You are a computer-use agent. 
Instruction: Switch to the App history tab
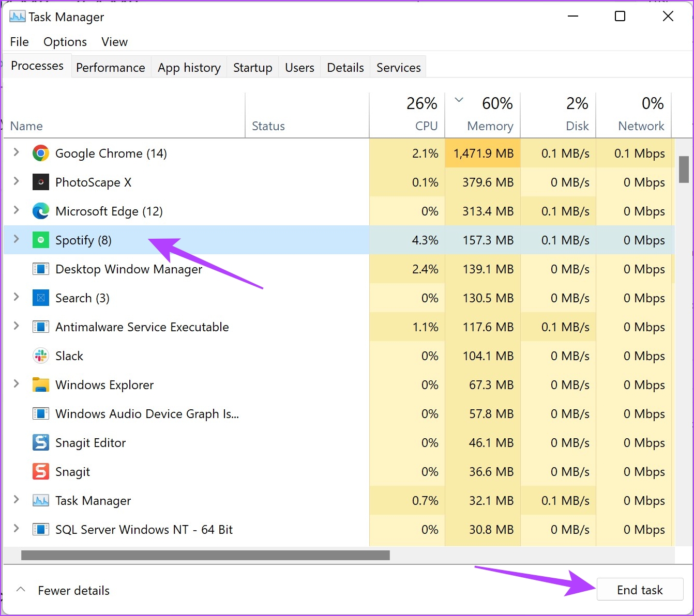pos(189,68)
